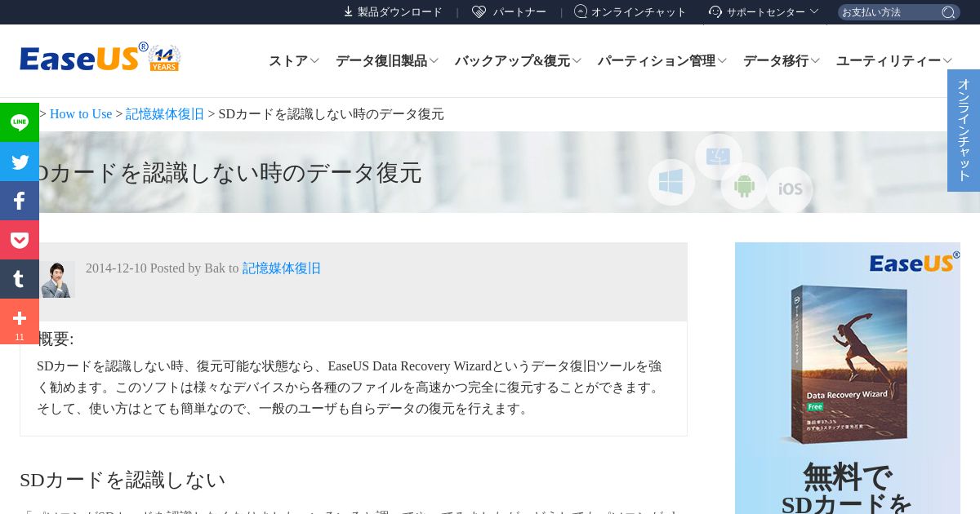Open more sharing options plus button

pos(20,321)
